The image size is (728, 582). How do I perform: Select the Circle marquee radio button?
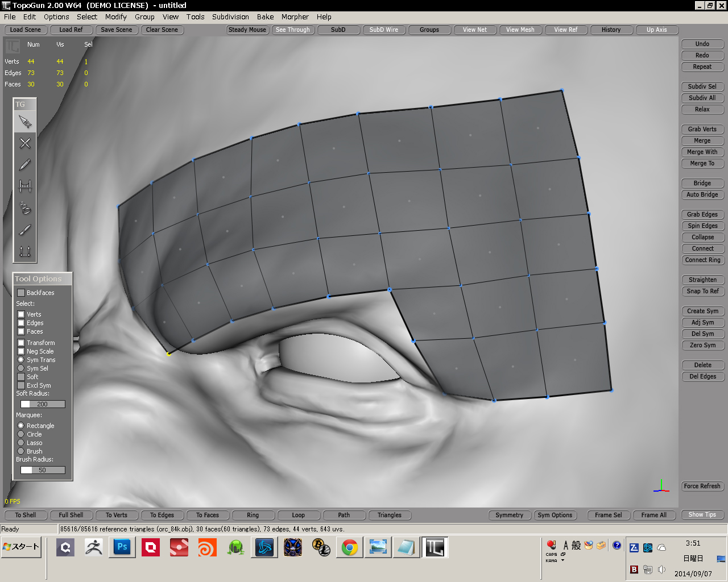21,434
